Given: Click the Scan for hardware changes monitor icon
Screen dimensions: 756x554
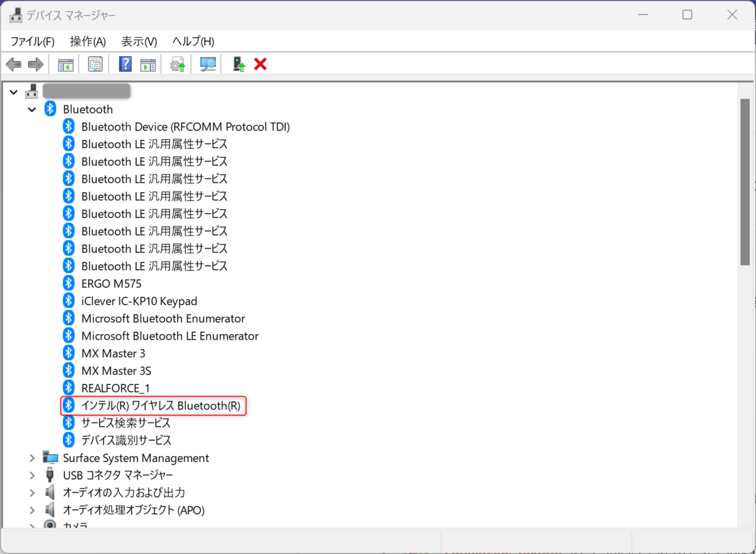Looking at the screenshot, I should (208, 64).
